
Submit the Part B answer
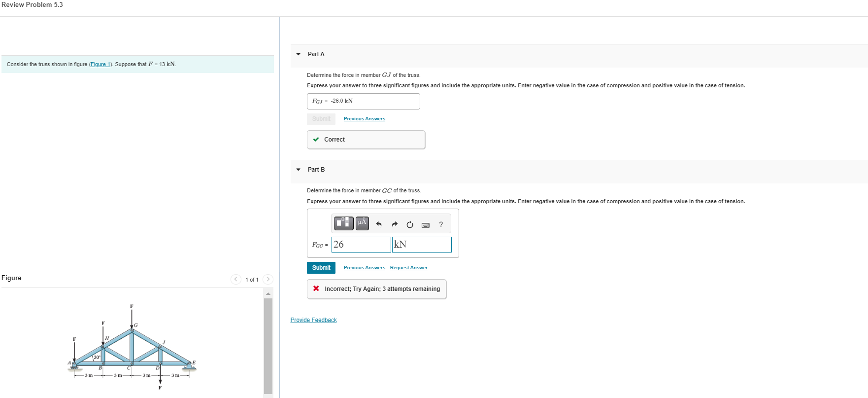tap(321, 268)
